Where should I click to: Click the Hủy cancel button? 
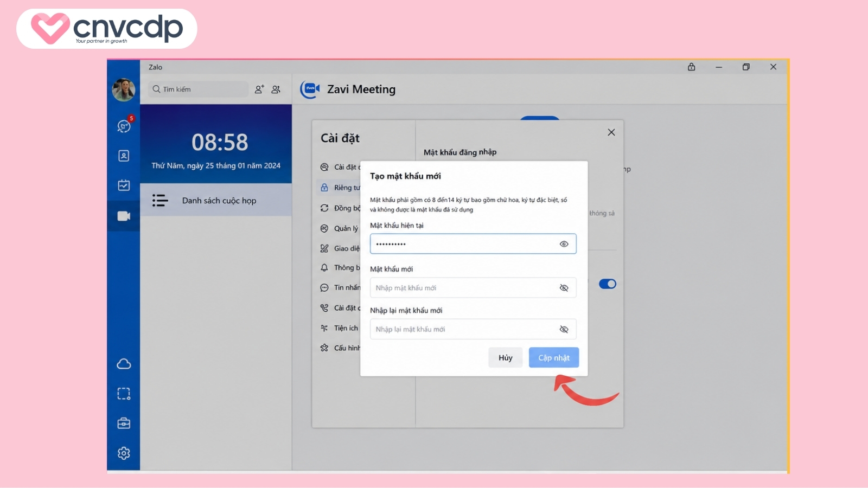pyautogui.click(x=505, y=357)
